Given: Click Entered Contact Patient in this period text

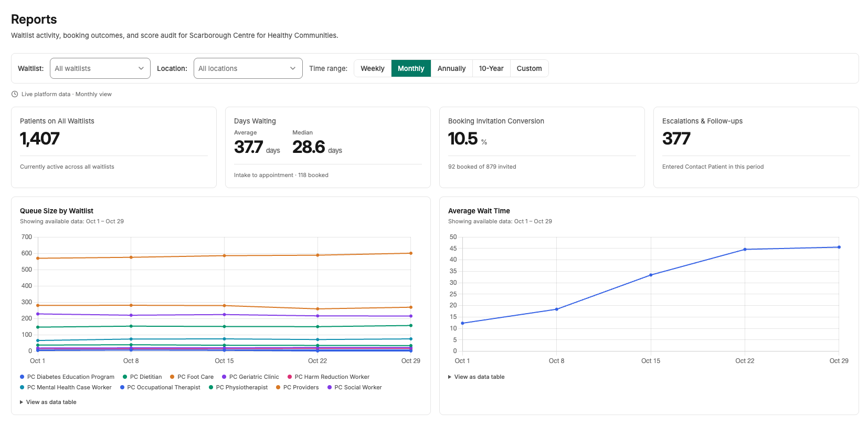Looking at the screenshot, I should pos(713,167).
